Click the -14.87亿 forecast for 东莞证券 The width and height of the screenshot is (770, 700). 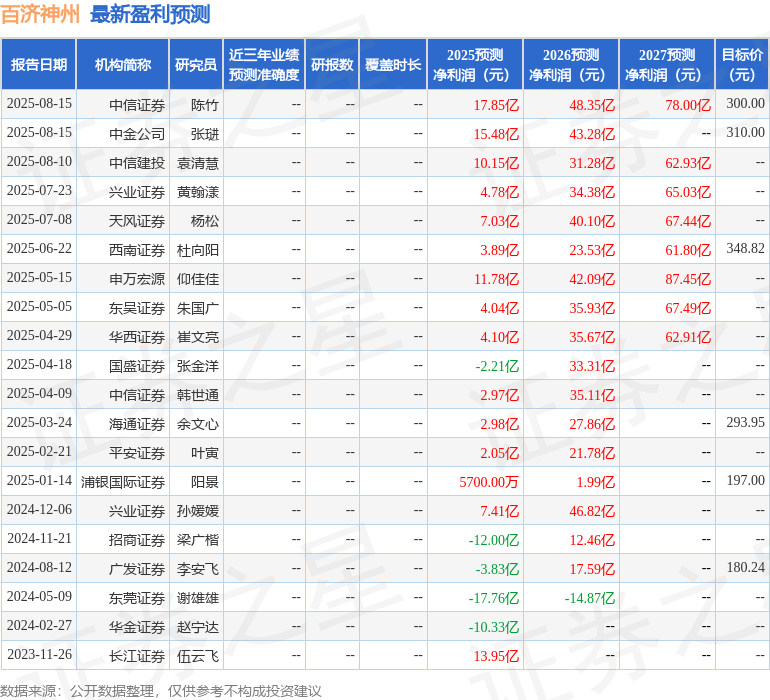coord(589,598)
